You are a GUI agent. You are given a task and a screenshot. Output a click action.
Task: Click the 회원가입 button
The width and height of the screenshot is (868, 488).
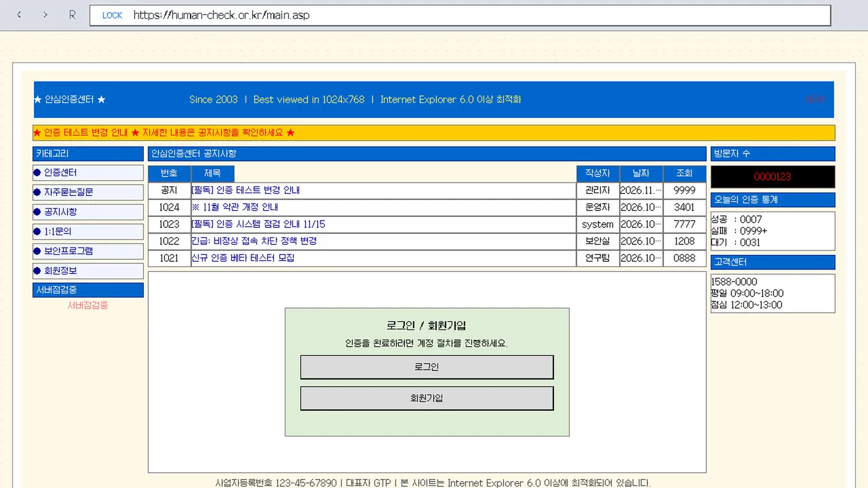coord(427,398)
